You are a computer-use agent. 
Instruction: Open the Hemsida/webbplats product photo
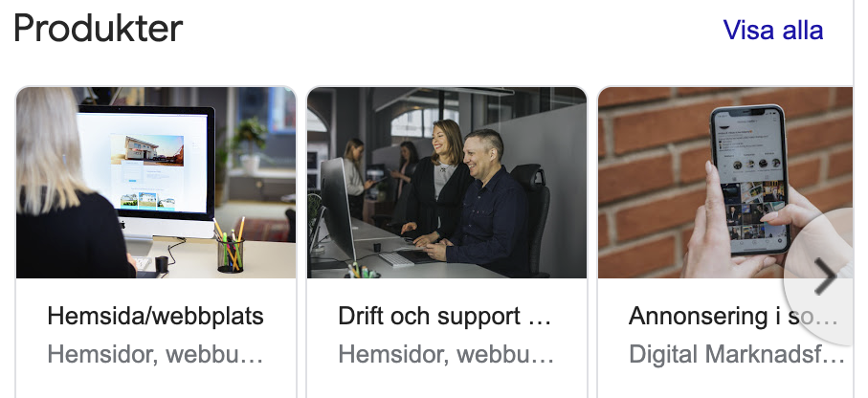click(x=156, y=182)
